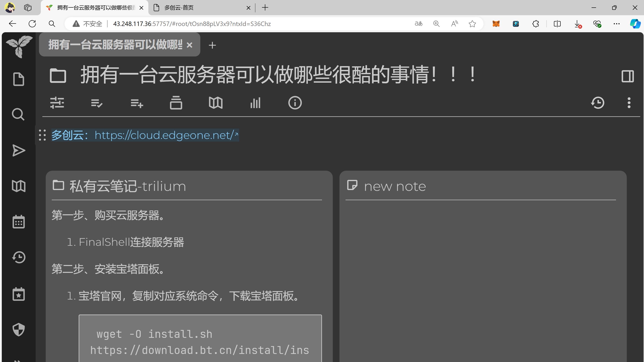
Task: Close the Trilium note tab
Action: (x=190, y=45)
